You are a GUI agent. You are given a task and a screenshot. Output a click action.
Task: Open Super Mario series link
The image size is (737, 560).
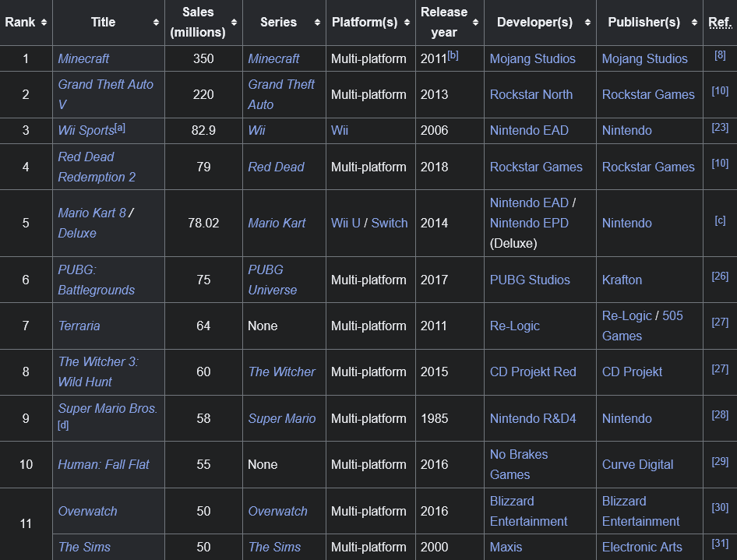282,418
